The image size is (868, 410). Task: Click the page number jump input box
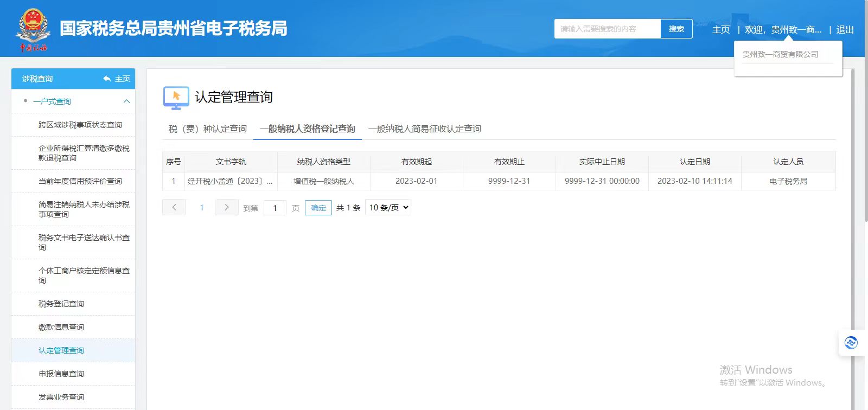(x=275, y=207)
